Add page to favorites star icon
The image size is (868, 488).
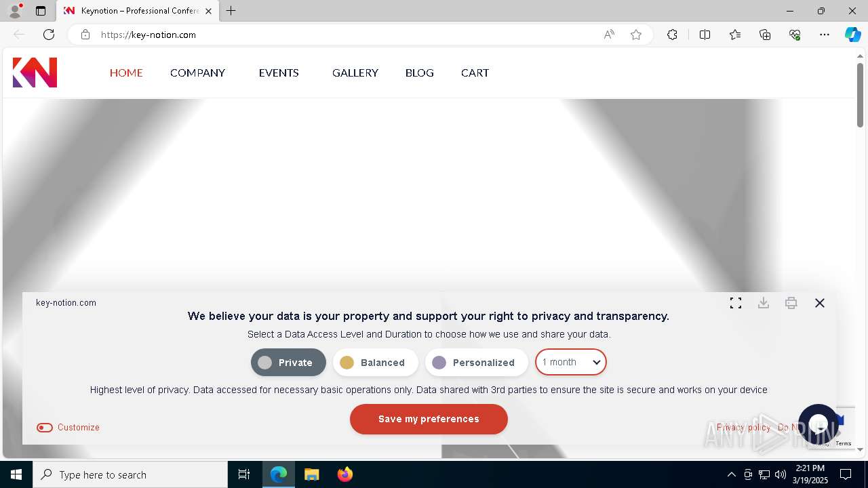[636, 35]
